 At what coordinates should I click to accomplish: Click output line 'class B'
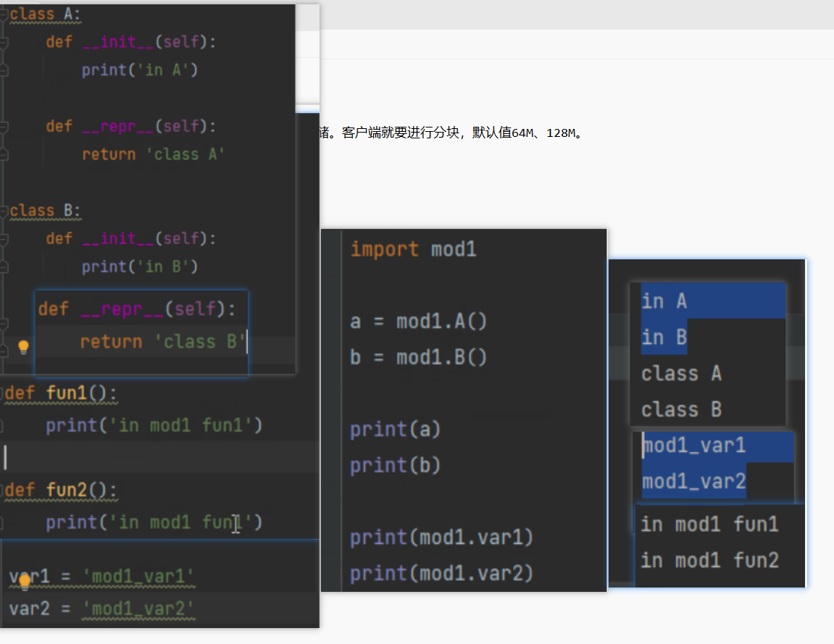point(681,409)
